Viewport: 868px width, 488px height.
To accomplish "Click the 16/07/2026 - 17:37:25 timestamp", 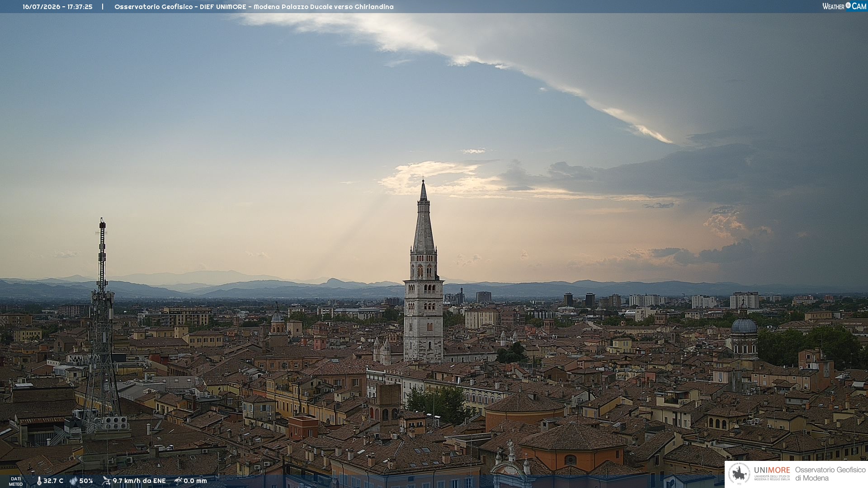I will [x=57, y=7].
